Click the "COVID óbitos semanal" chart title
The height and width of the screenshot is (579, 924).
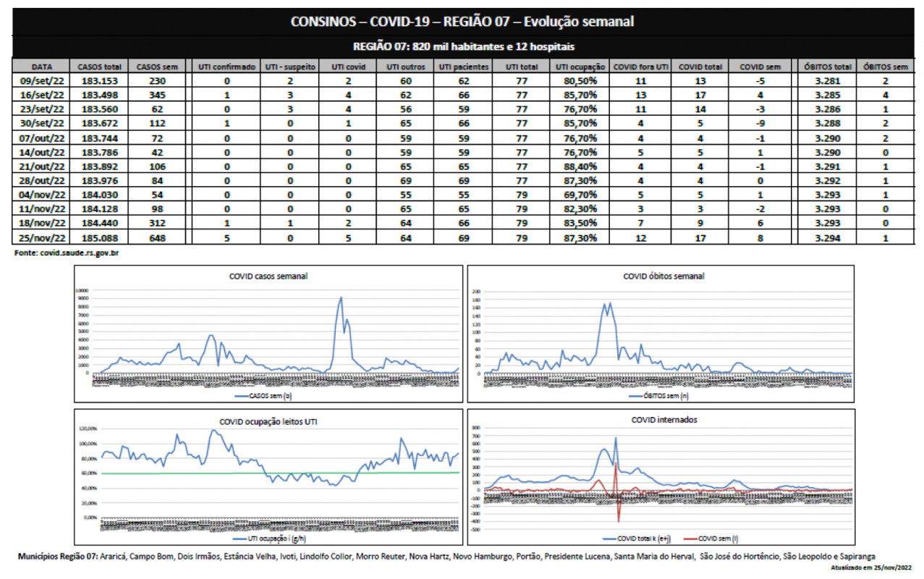click(664, 276)
